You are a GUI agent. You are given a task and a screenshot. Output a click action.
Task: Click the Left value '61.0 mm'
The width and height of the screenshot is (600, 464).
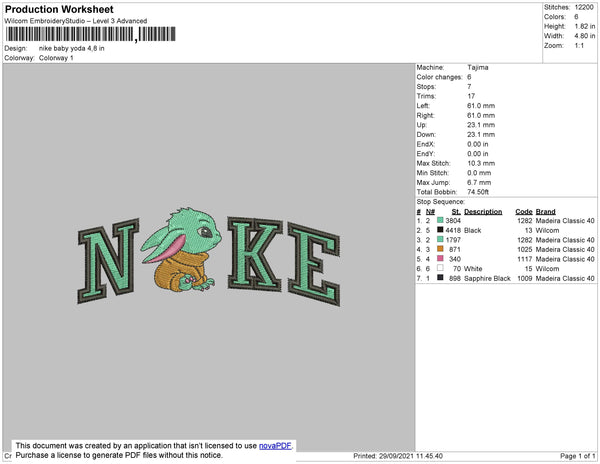pyautogui.click(x=481, y=106)
